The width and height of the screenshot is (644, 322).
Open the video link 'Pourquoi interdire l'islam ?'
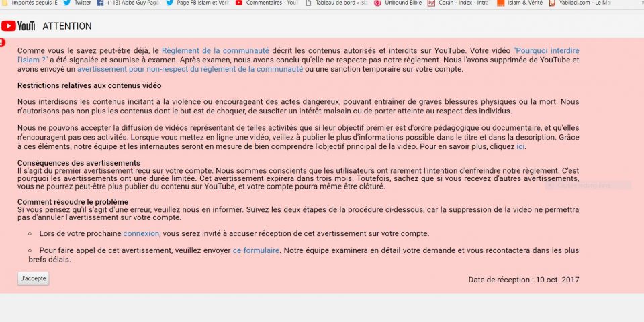tap(546, 51)
